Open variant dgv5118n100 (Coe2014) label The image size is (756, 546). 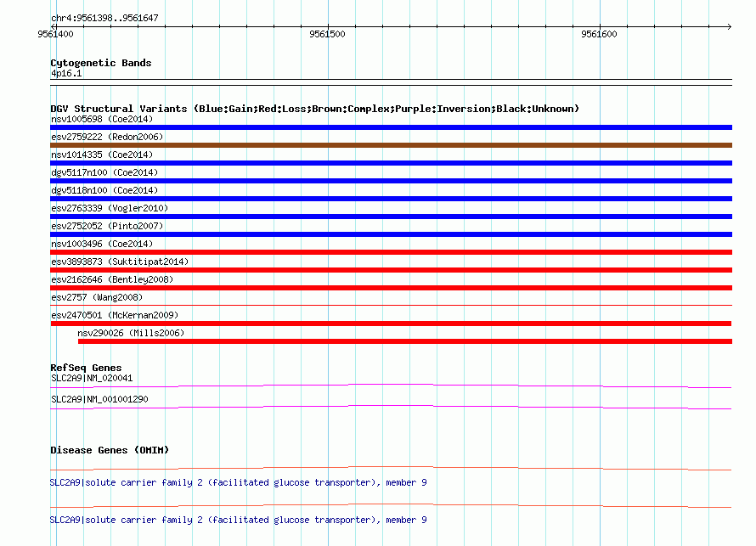104,190
